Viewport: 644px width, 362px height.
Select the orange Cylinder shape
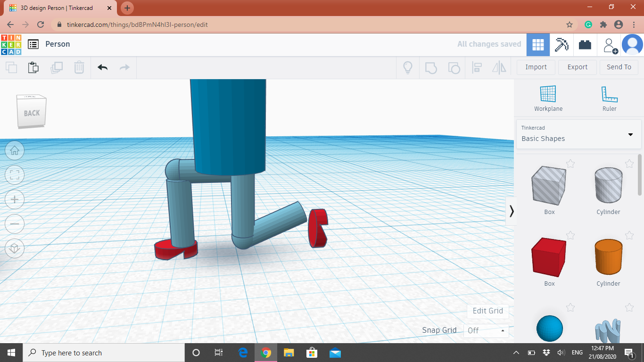coord(608,257)
